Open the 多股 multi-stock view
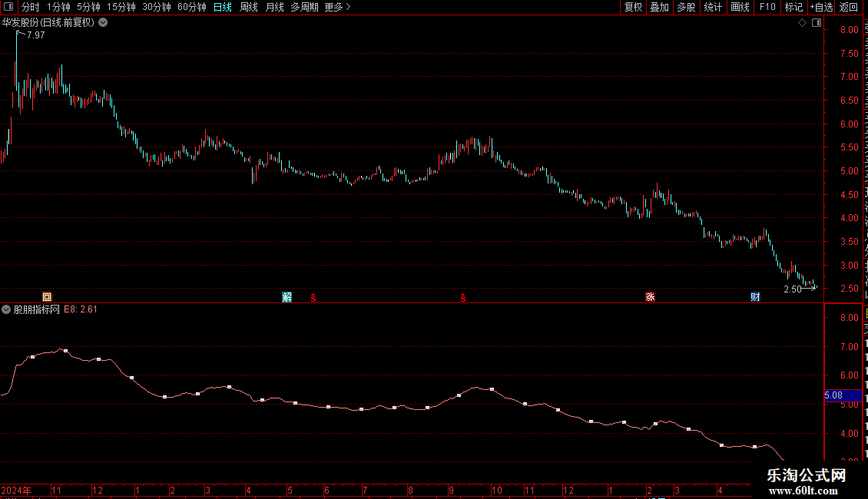Image resolution: width=868 pixels, height=499 pixels. pyautogui.click(x=686, y=7)
